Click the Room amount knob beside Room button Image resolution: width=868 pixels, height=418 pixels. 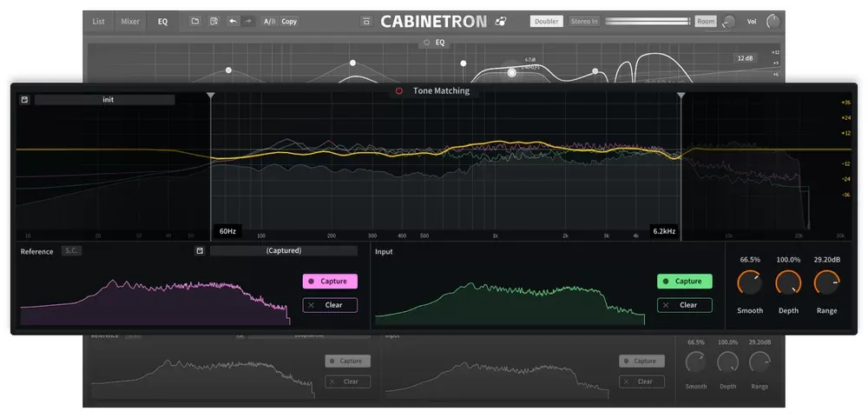point(729,22)
